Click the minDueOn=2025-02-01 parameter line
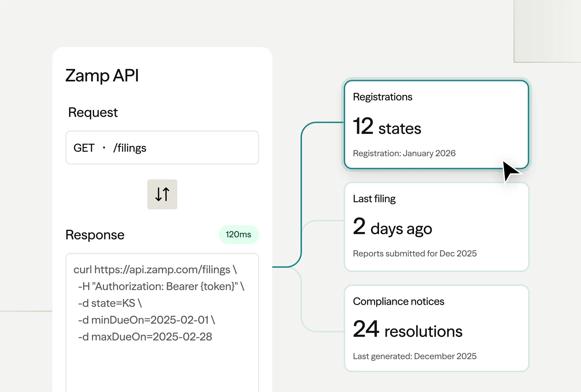 point(146,320)
